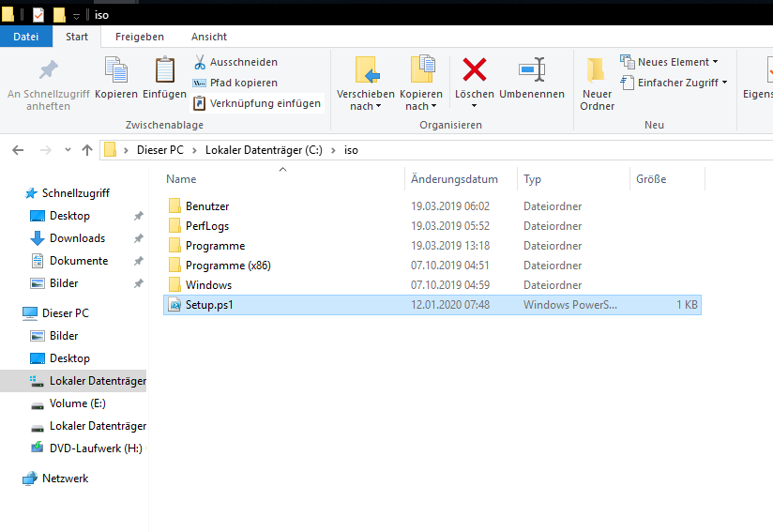Open the Einfacher Zugriff dropdown
773x532 pixels.
pos(674,83)
